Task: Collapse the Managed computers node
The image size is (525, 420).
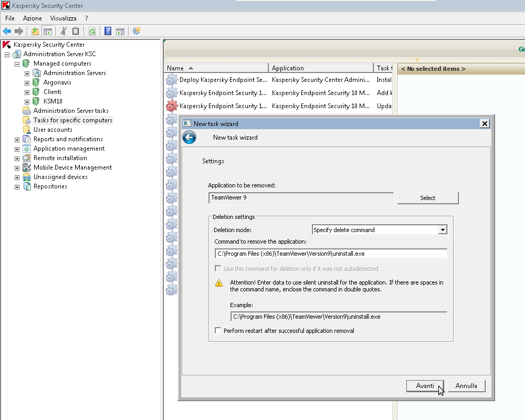Action: (17, 64)
